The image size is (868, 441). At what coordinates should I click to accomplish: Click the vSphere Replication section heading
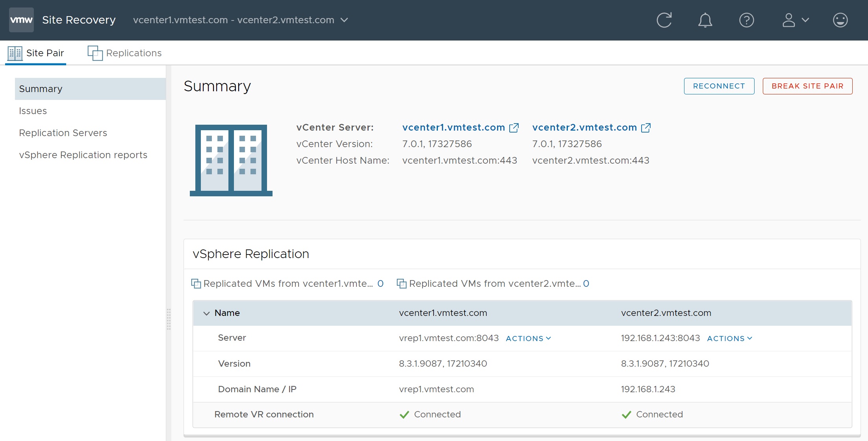coord(251,254)
